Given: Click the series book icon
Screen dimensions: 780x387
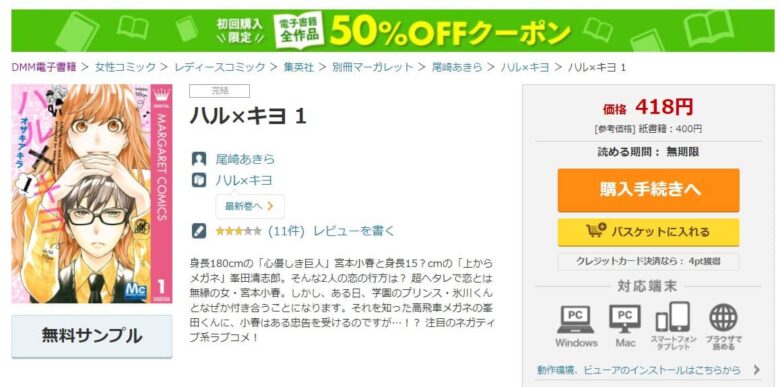Looking at the screenshot, I should 198,180.
